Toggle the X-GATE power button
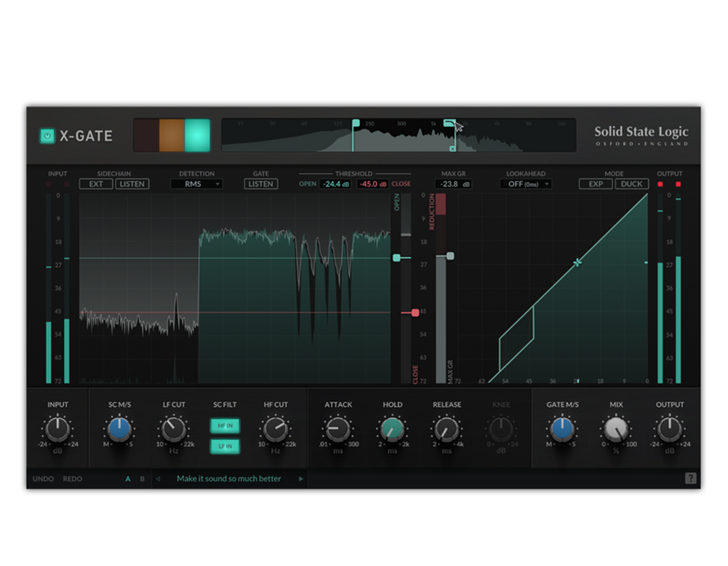 [x=47, y=136]
